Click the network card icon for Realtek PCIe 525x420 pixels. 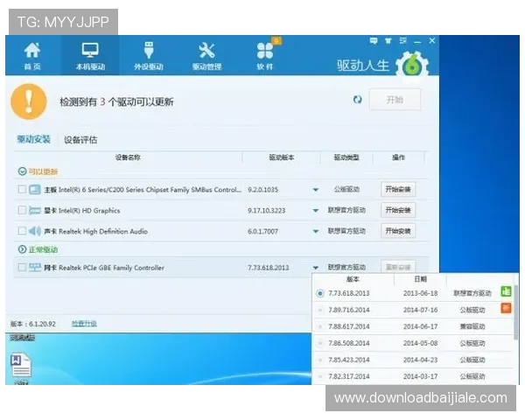pos(34,267)
